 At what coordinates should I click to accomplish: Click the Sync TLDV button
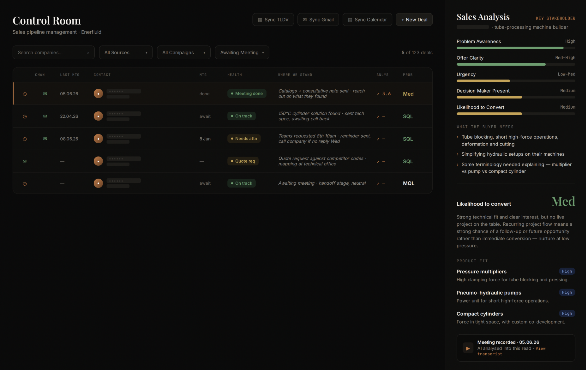coord(273,20)
